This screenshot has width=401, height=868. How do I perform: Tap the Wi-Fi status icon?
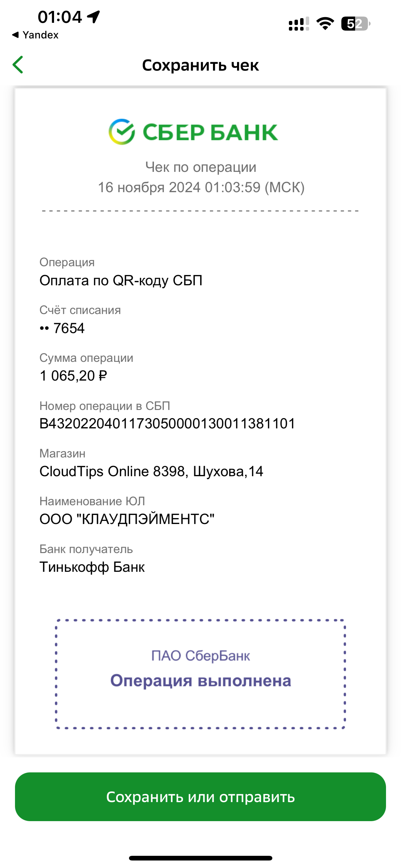[x=325, y=23]
